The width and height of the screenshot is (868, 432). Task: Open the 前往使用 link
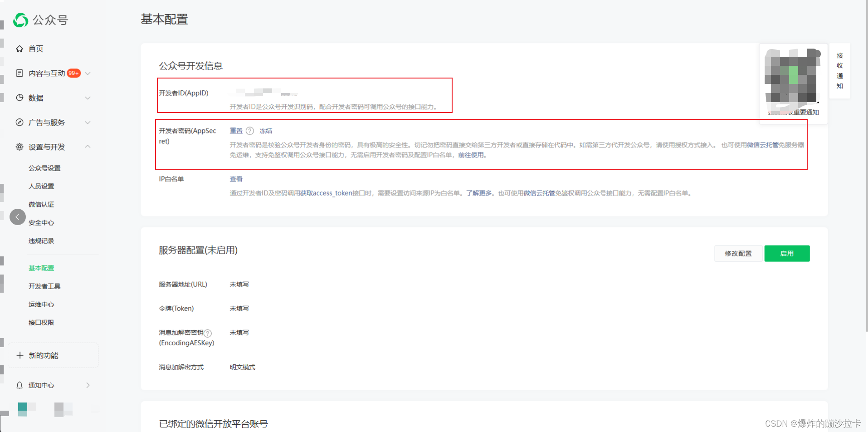point(471,155)
